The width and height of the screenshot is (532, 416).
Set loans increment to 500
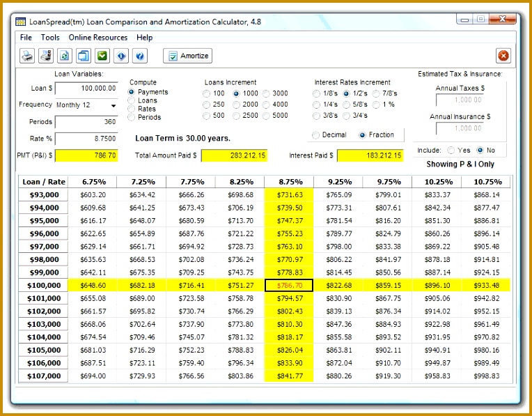pyautogui.click(x=206, y=116)
